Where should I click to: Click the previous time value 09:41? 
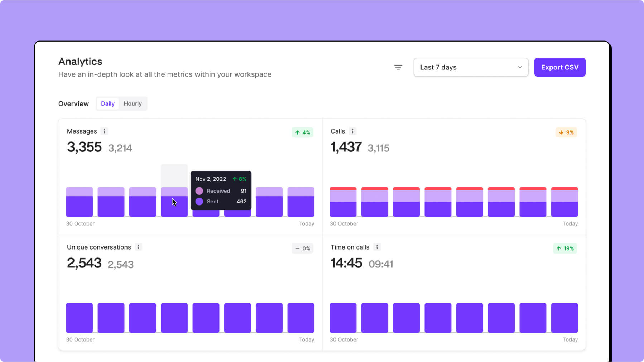(381, 264)
